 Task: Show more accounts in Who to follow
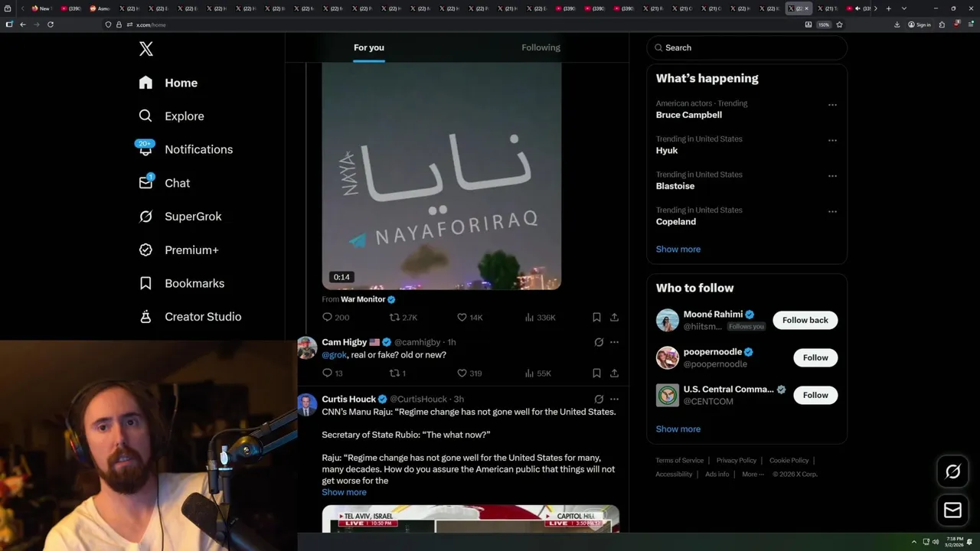point(678,429)
